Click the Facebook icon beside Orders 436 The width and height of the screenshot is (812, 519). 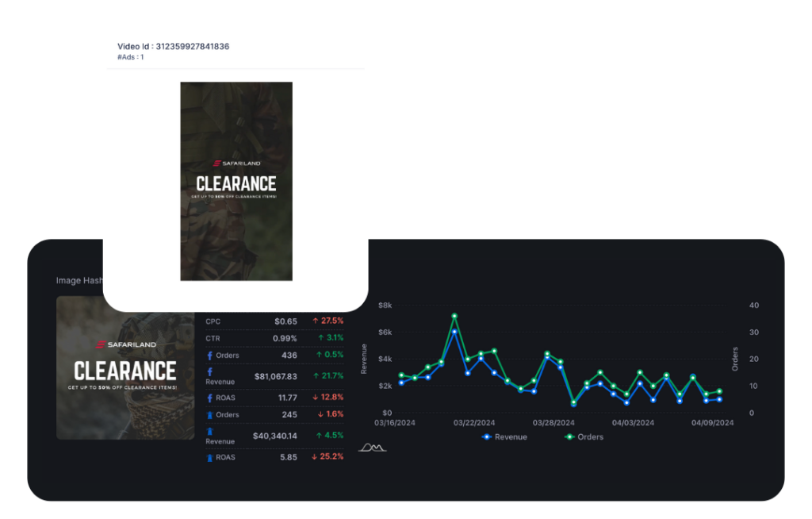(x=209, y=356)
